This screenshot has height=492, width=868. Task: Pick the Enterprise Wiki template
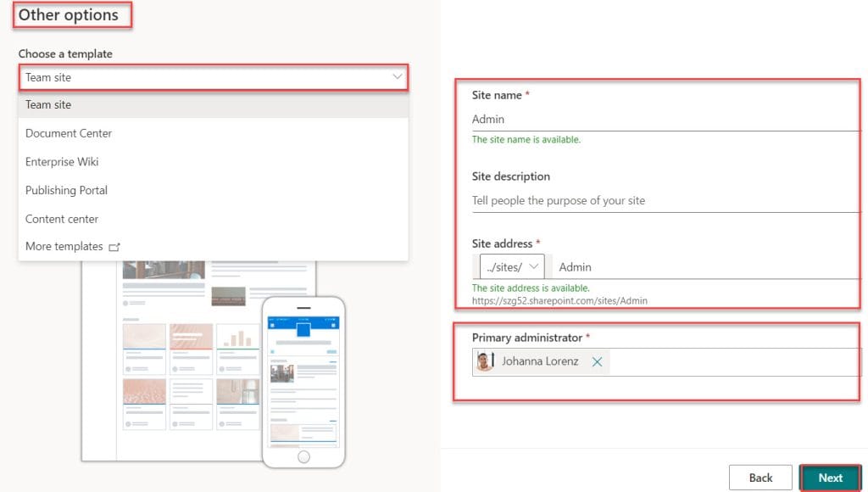(x=214, y=162)
